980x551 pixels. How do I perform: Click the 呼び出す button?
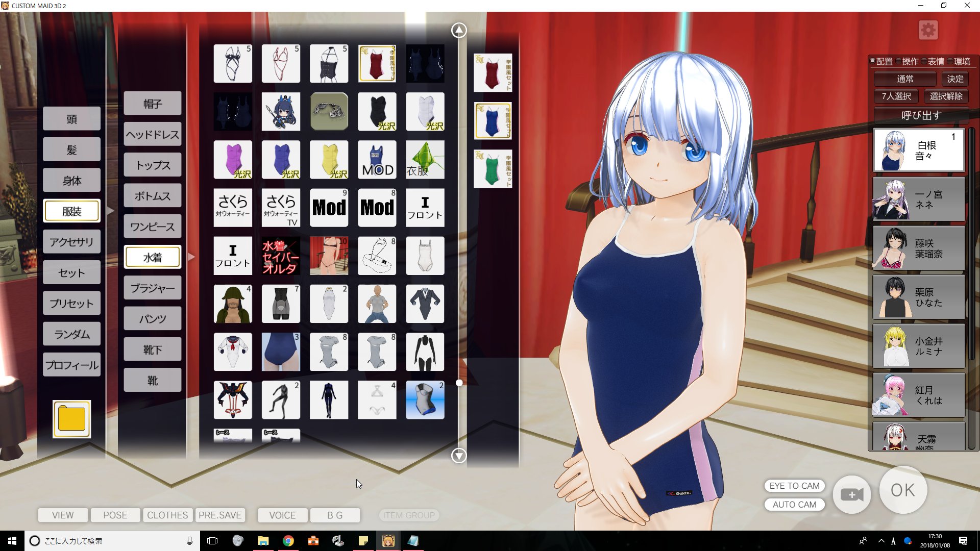tap(921, 115)
